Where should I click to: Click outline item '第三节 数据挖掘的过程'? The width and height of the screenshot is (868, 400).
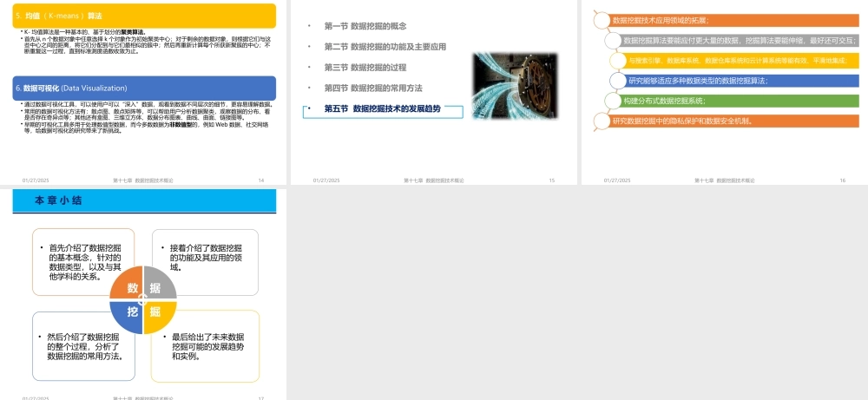click(x=365, y=68)
